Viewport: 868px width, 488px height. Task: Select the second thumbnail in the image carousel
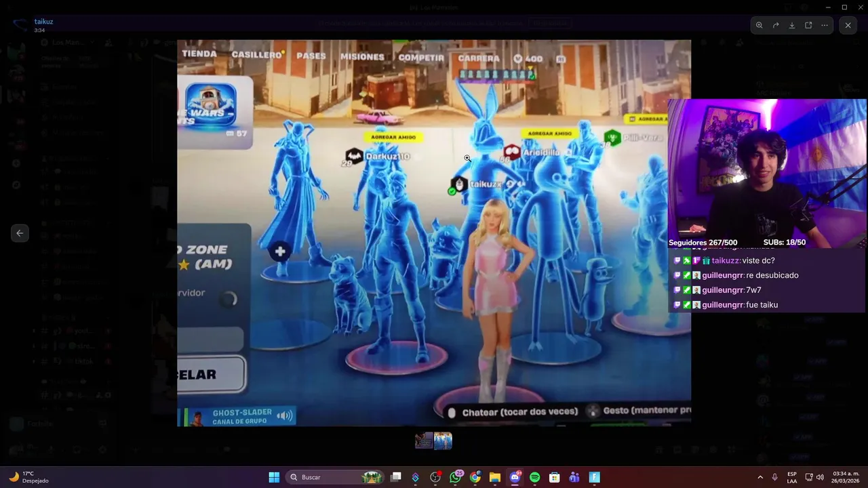(x=443, y=441)
